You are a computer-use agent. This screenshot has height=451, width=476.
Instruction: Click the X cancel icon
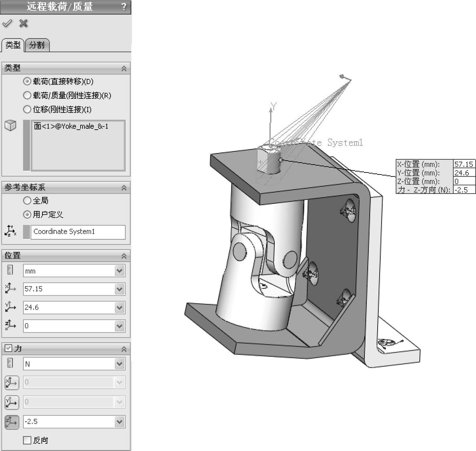point(23,23)
